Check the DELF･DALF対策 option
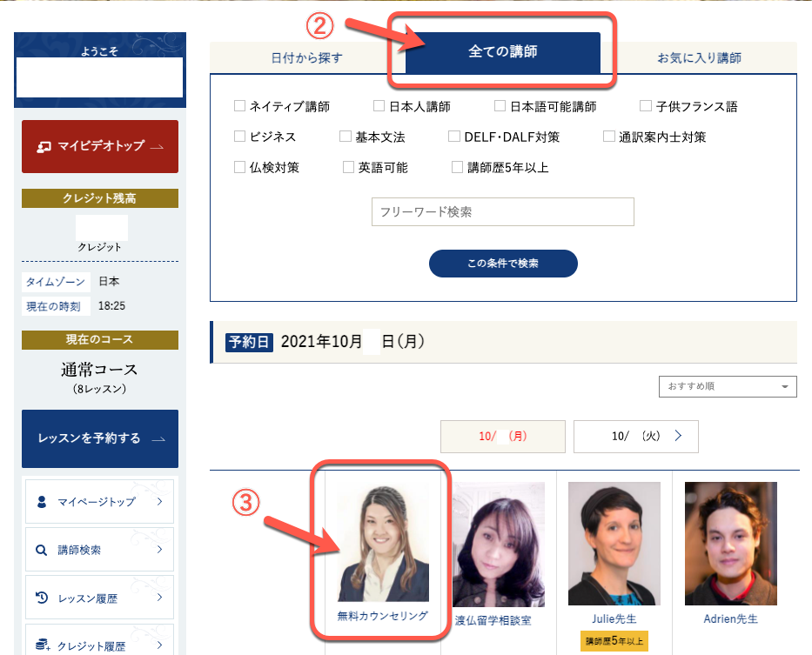Screen dimensions: 812x655 coord(455,137)
